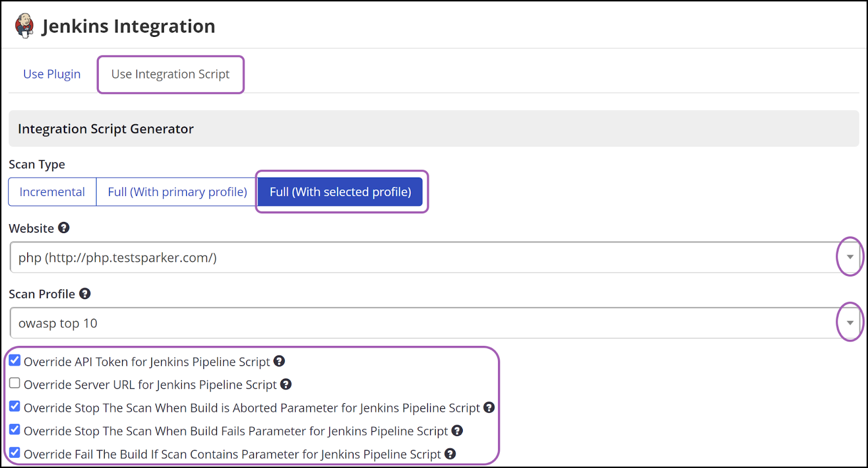Uncheck Override Fail The Build If Scan Contains

14,452
